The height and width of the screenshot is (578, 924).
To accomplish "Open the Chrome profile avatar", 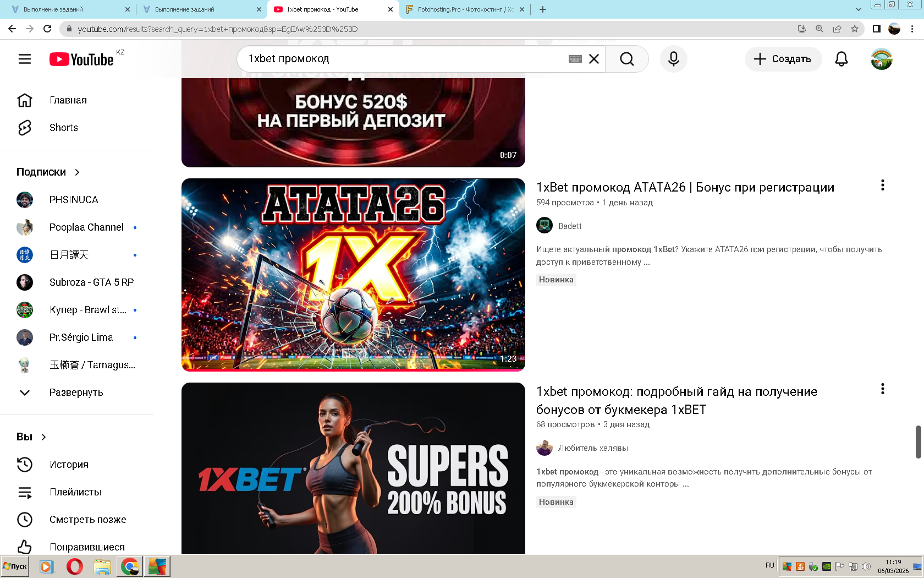I will 894,29.
